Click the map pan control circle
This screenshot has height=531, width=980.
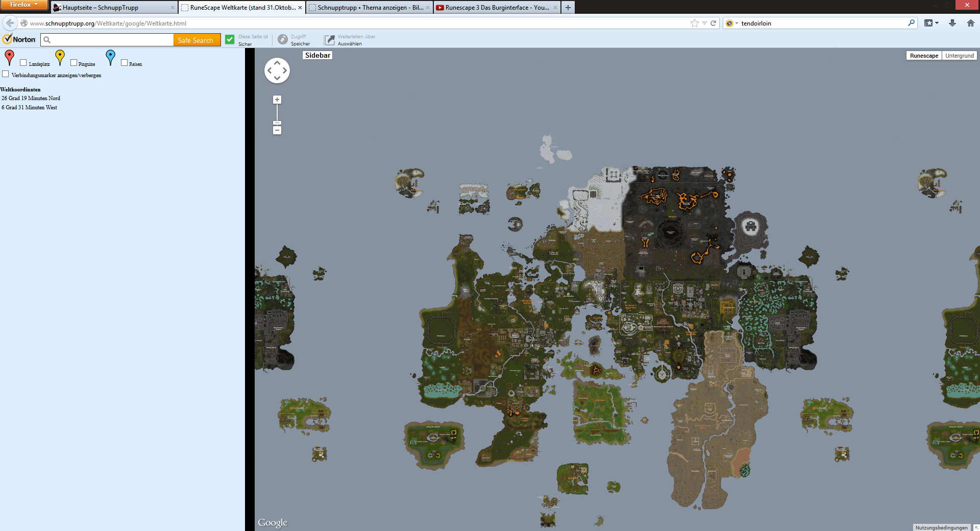click(277, 70)
